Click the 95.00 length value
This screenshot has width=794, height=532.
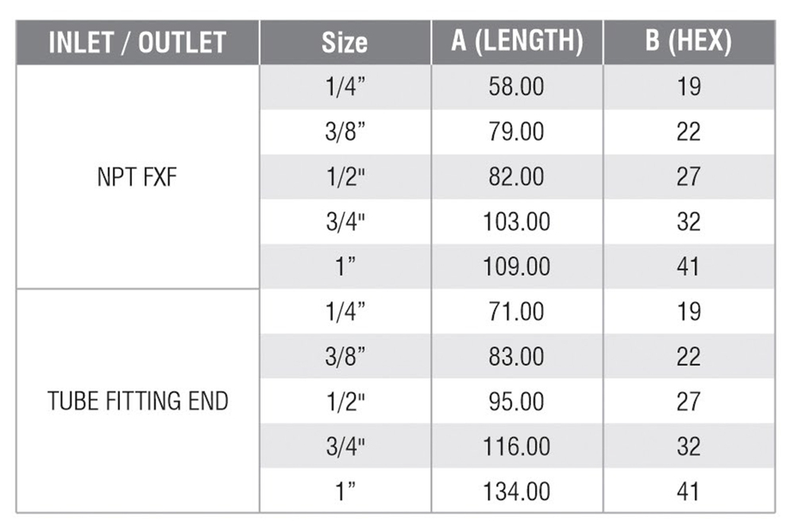[x=517, y=402]
